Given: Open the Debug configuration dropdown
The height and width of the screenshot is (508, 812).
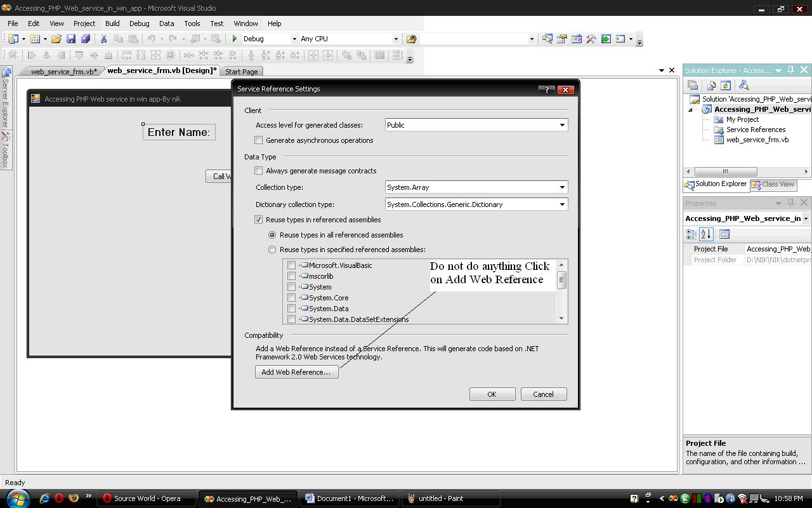Looking at the screenshot, I should click(294, 39).
